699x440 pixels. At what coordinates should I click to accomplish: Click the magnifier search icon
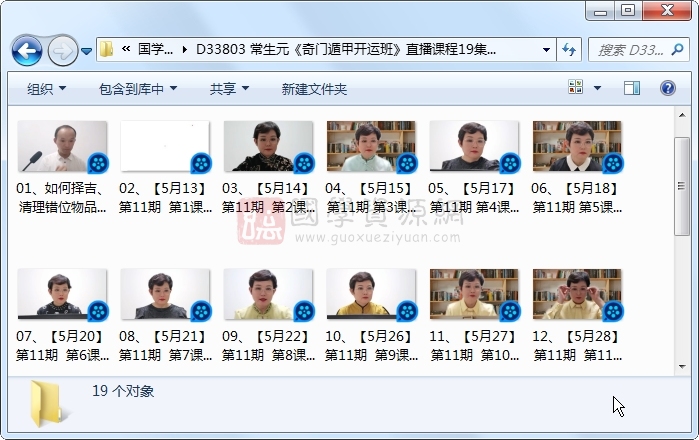[x=678, y=49]
